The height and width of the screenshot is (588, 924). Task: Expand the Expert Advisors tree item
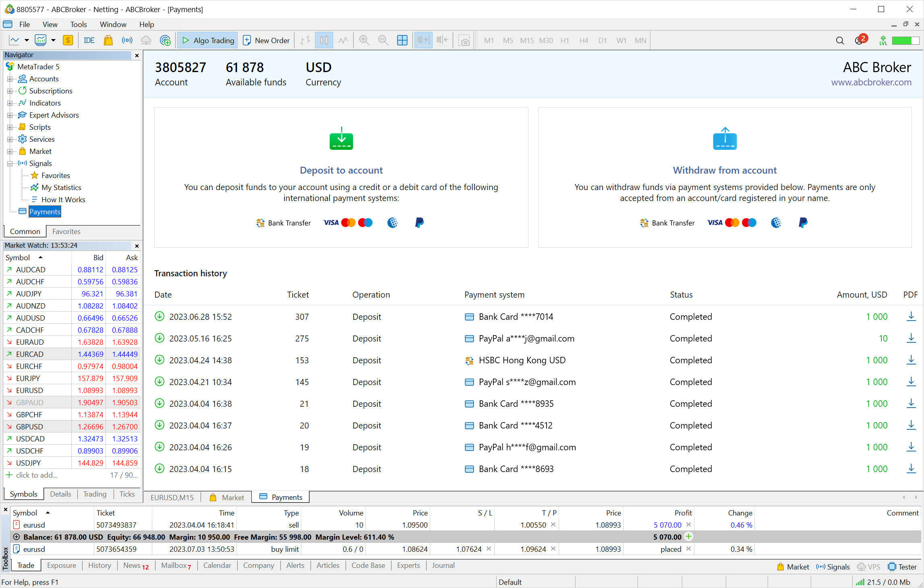point(10,115)
